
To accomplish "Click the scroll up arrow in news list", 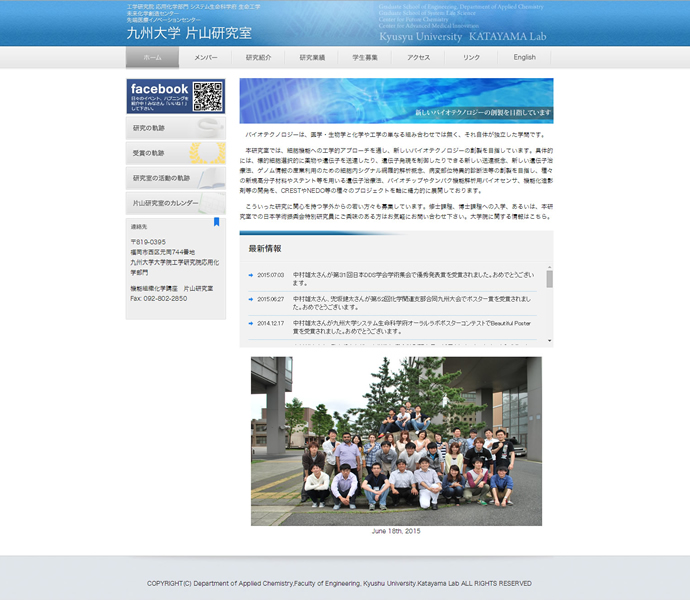I will 549,267.
